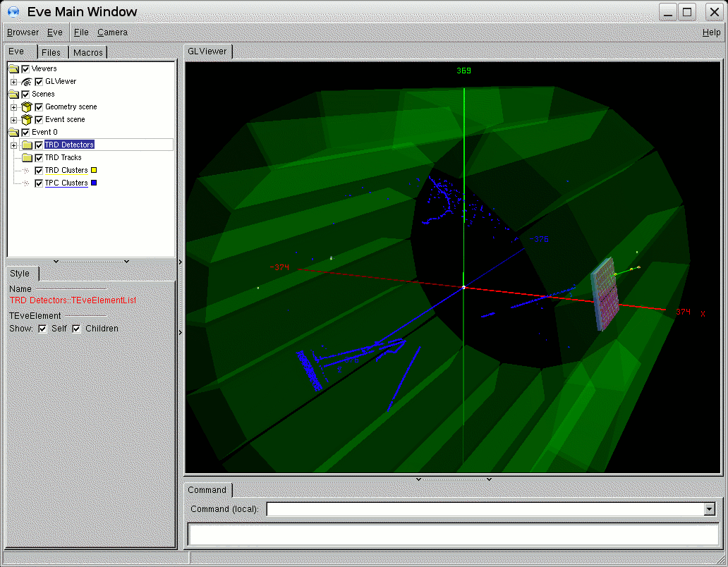Open the Browser menu

click(x=23, y=32)
